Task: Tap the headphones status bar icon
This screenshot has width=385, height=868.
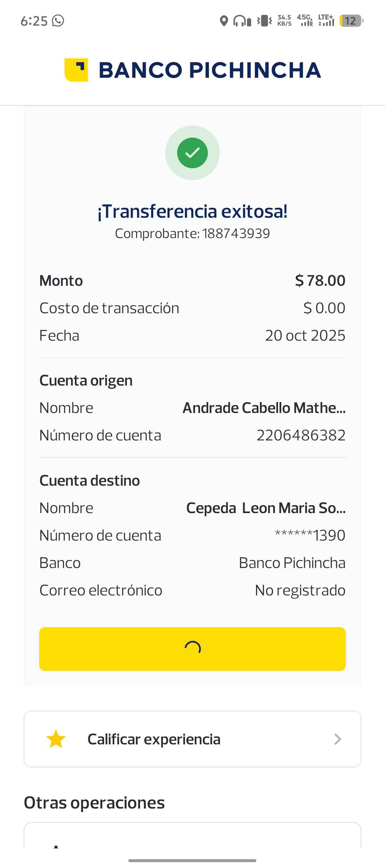Action: coord(242,21)
